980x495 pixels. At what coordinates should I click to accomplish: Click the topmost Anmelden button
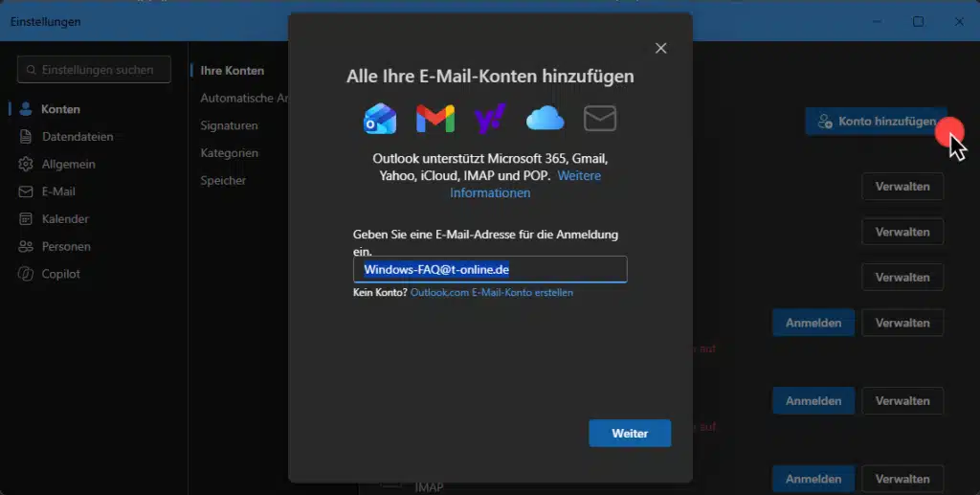[813, 323]
